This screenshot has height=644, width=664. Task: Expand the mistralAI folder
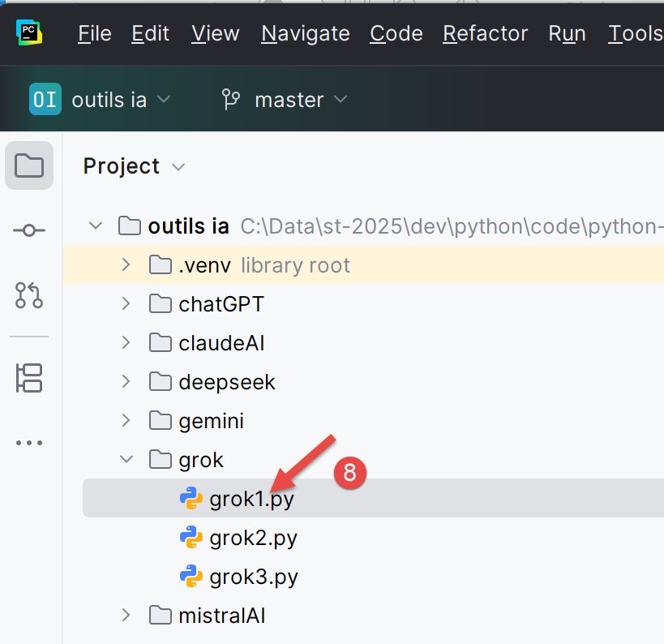126,616
